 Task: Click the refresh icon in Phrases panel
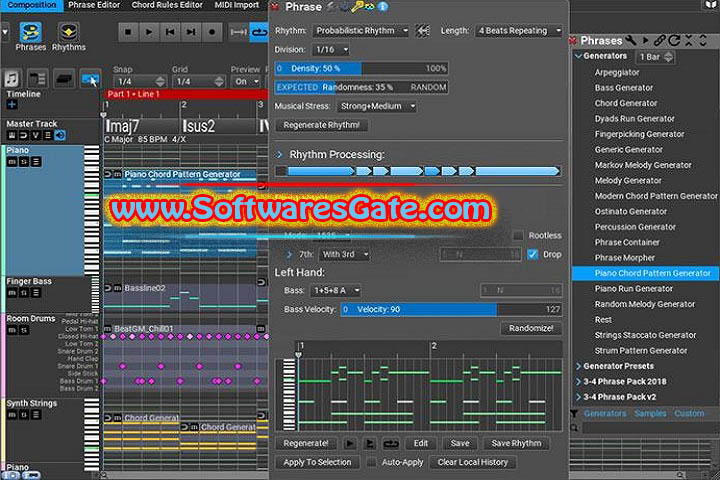click(674, 40)
